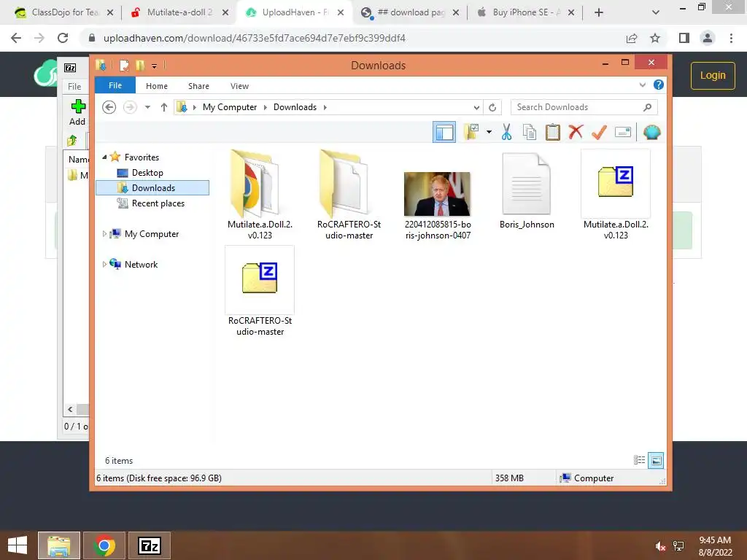
Task: Click the Search Downloads input field
Action: coord(584,107)
